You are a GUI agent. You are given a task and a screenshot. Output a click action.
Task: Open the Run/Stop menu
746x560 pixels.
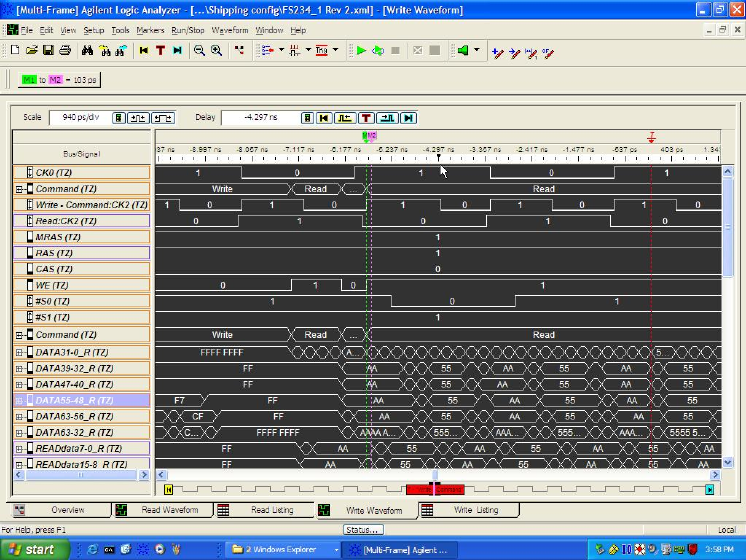(186, 30)
